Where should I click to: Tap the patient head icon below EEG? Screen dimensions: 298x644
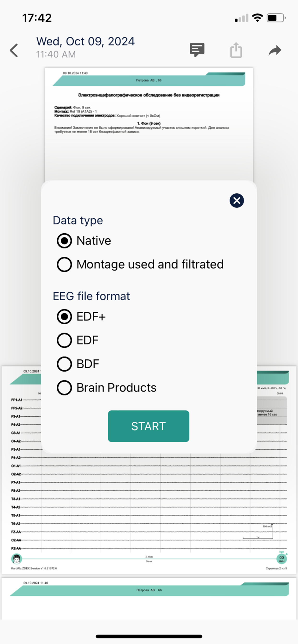tap(17, 559)
